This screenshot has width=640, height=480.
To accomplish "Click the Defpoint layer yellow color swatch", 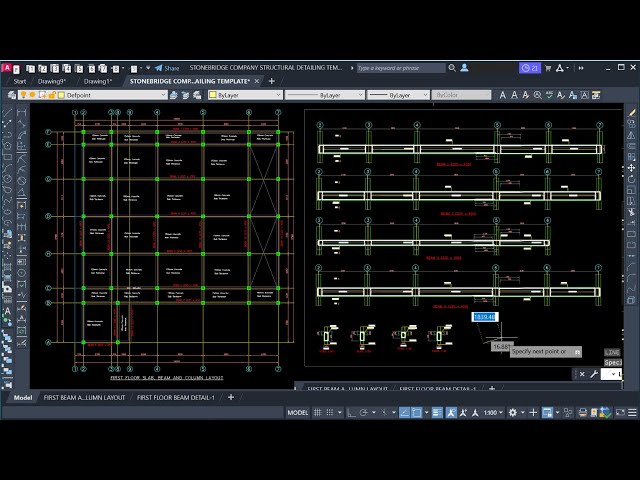I will (x=62, y=95).
